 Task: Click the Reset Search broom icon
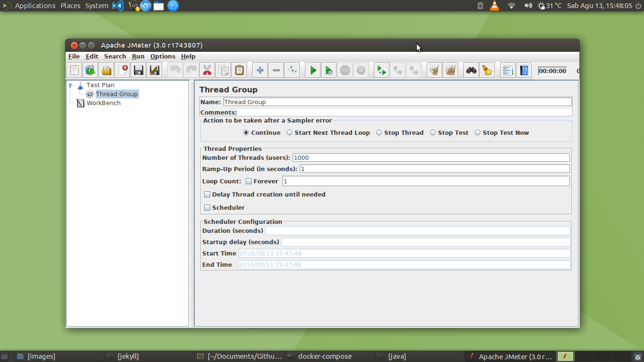point(487,70)
